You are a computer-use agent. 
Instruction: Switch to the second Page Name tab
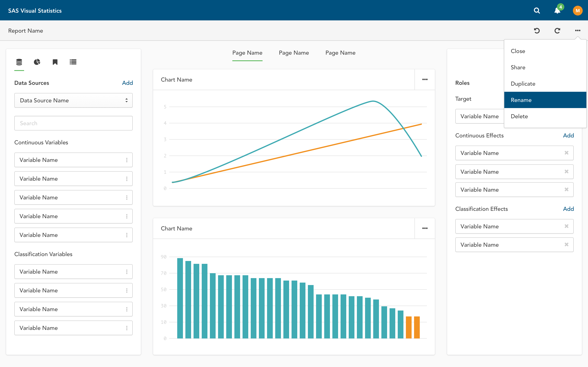[x=294, y=53]
